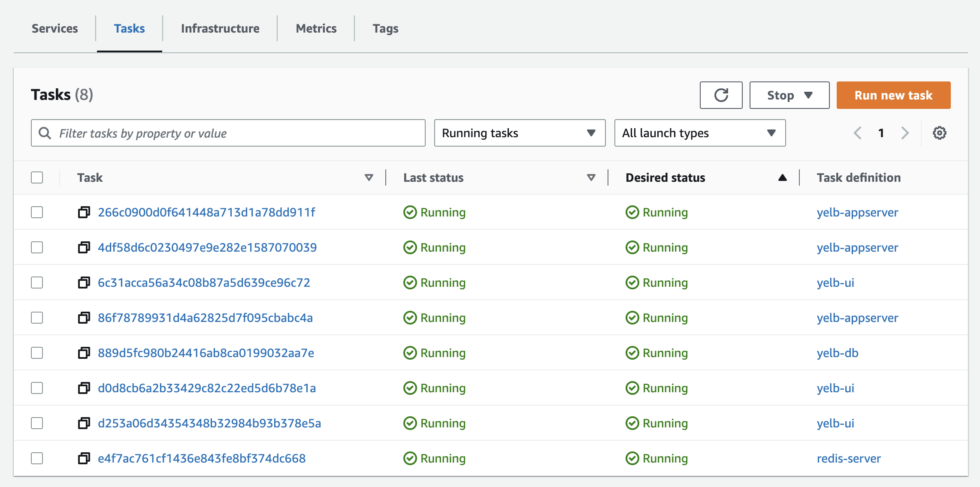Go to previous page arrow

[x=857, y=133]
